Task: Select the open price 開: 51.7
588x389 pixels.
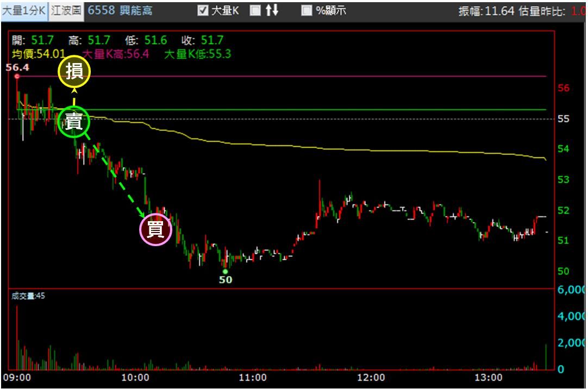Action: 33,40
